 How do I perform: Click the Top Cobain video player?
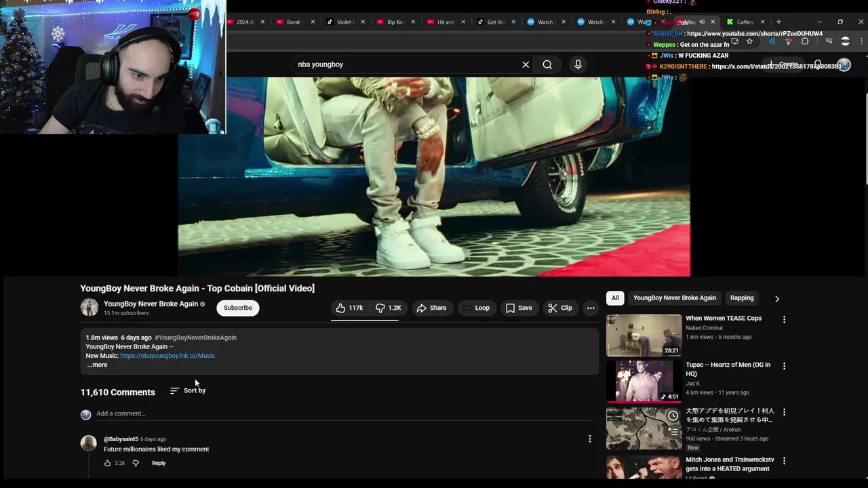(x=434, y=176)
